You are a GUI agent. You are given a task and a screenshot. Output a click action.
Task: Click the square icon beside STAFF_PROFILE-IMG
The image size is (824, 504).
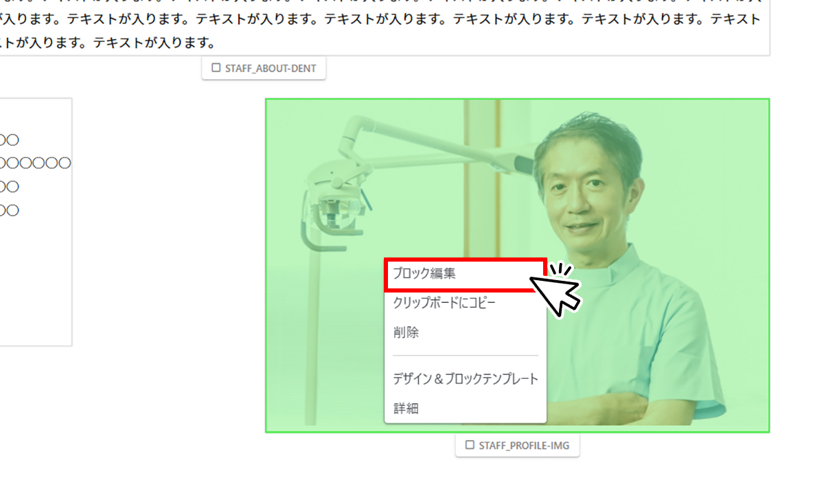(x=470, y=445)
